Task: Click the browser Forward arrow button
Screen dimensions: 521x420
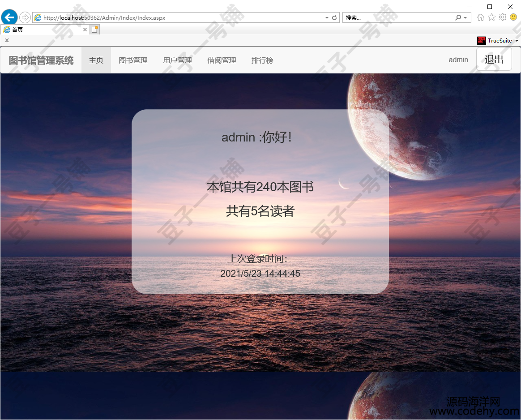Action: (25, 17)
